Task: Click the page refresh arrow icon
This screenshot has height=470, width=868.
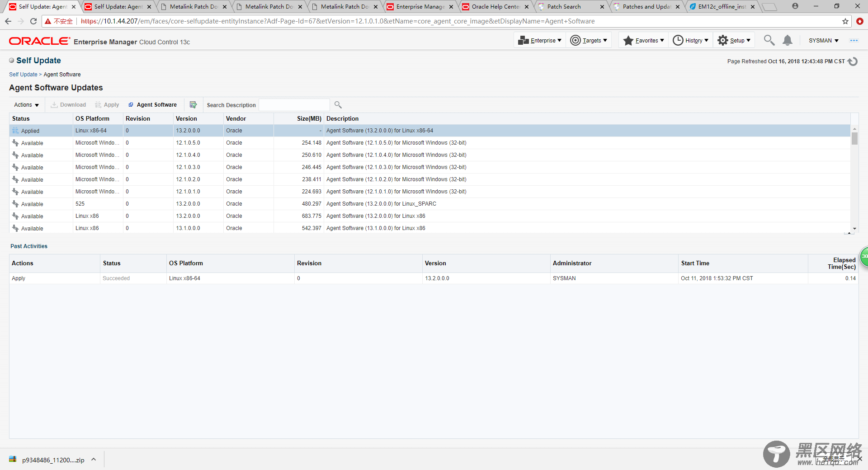Action: (853, 61)
